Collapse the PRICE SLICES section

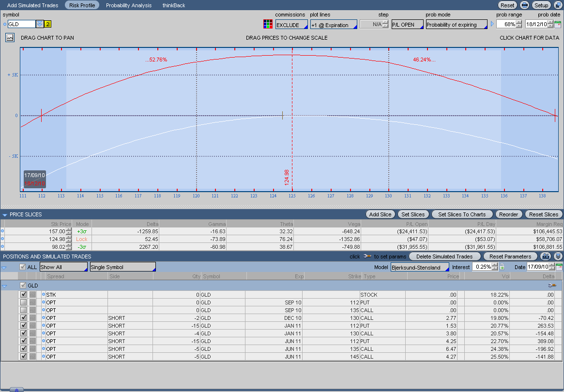(x=4, y=214)
